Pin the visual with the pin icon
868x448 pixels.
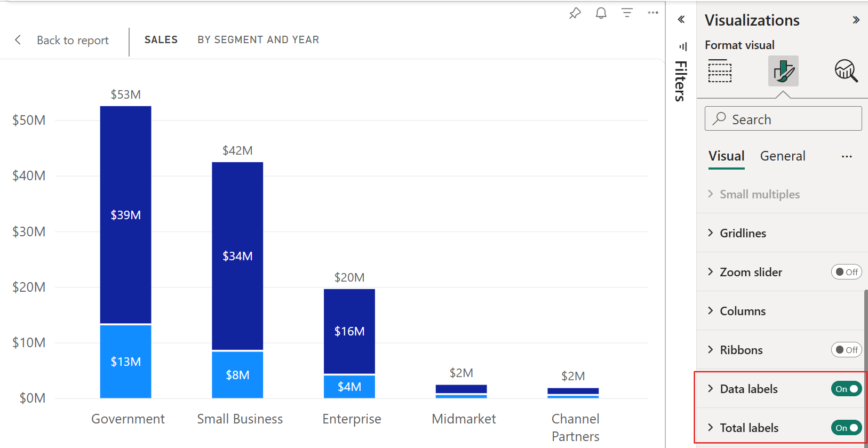[x=575, y=13]
